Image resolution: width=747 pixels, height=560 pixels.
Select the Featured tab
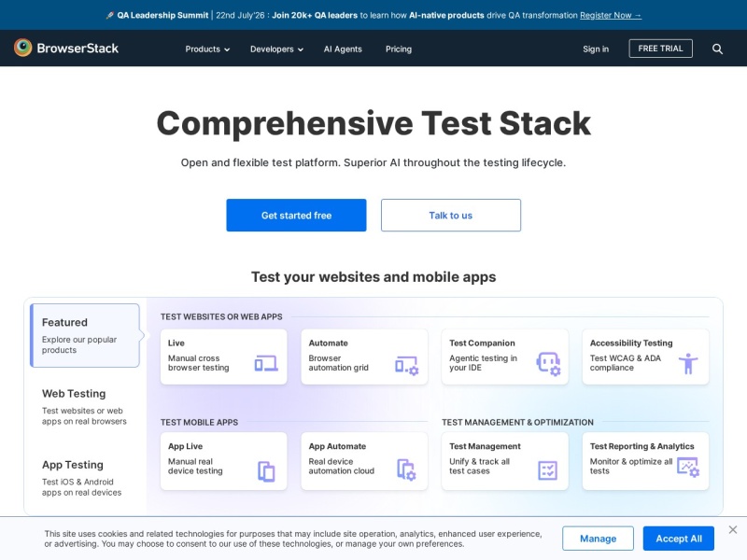coord(85,335)
